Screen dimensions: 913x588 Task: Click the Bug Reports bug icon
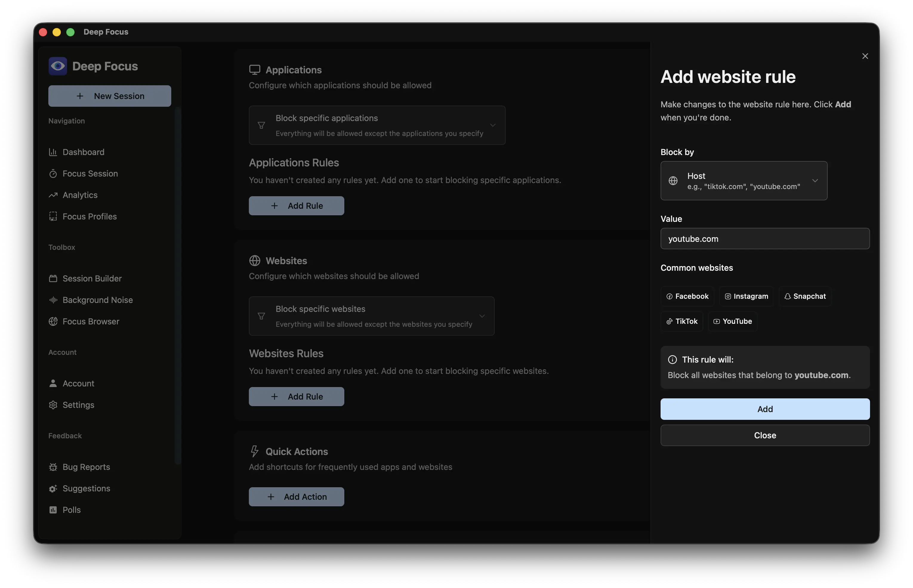[53, 467]
